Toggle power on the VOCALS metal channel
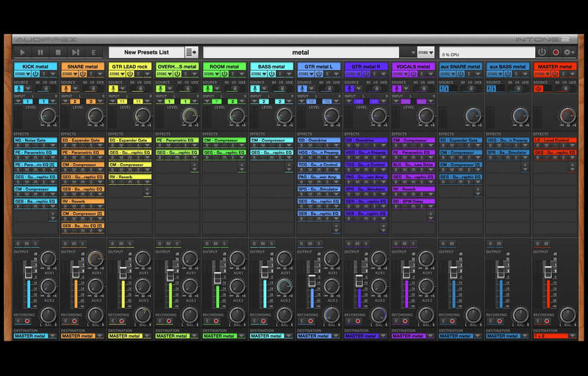 pos(414,74)
